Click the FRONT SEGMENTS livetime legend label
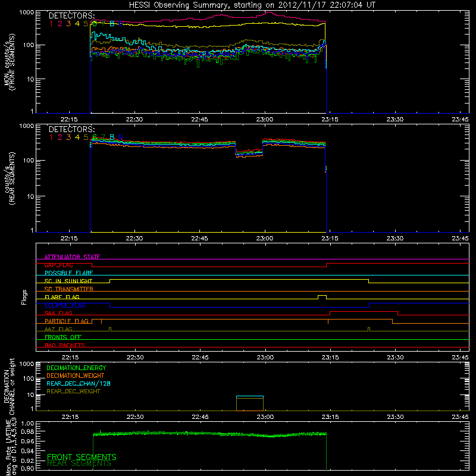The height and width of the screenshot is (476, 476). point(82,457)
